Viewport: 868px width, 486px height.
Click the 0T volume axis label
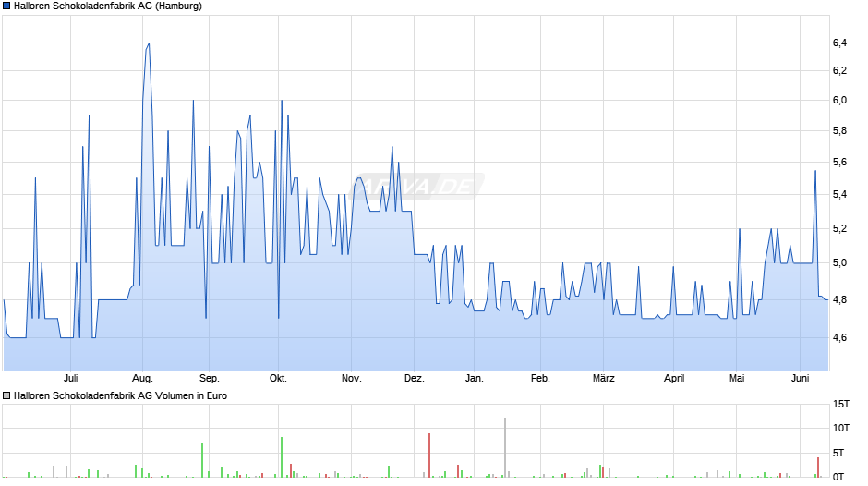point(838,477)
